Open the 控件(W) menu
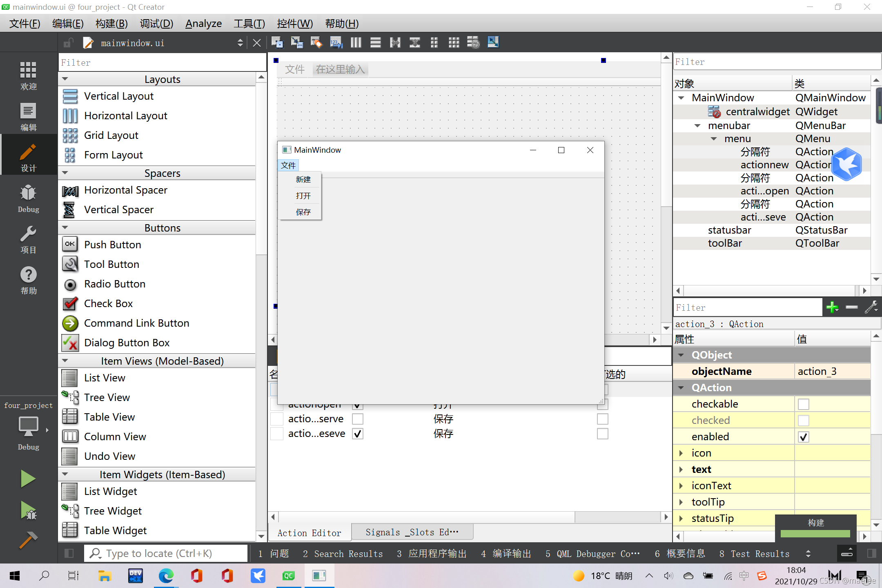Image resolution: width=882 pixels, height=588 pixels. (294, 24)
